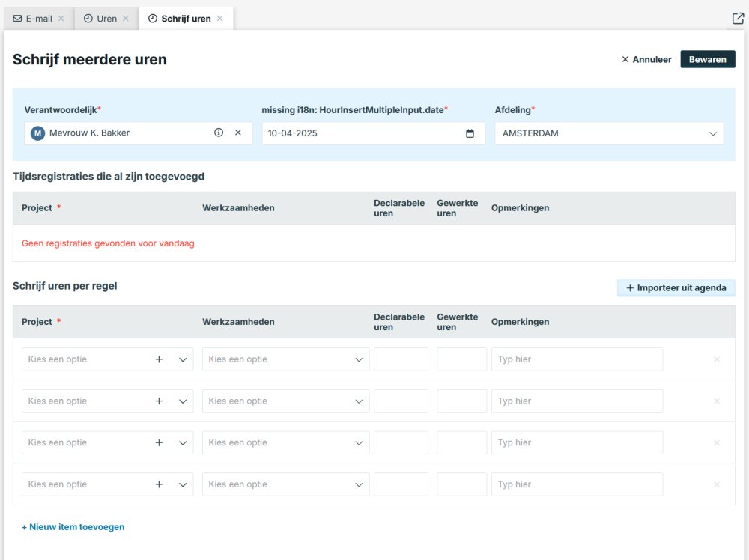Click the Bewaren button
Image resolution: width=749 pixels, height=560 pixels.
point(707,59)
